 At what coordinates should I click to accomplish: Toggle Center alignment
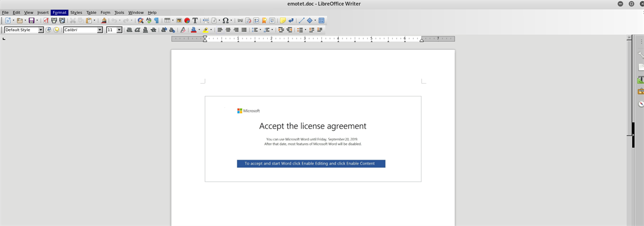point(228,29)
